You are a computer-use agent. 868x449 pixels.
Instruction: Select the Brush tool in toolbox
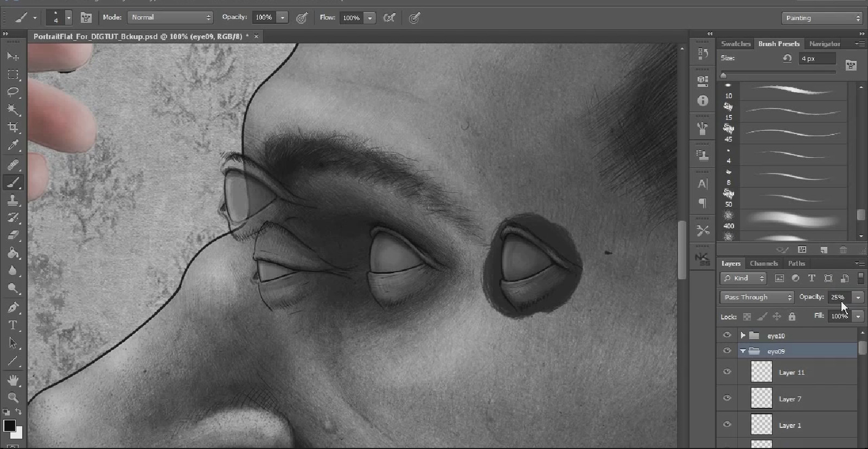tap(13, 182)
